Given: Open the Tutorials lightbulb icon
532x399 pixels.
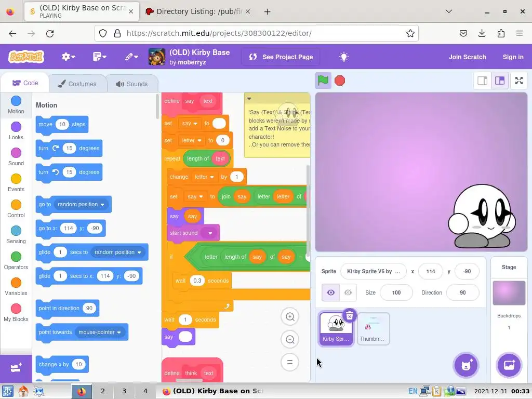Looking at the screenshot, I should 344,57.
